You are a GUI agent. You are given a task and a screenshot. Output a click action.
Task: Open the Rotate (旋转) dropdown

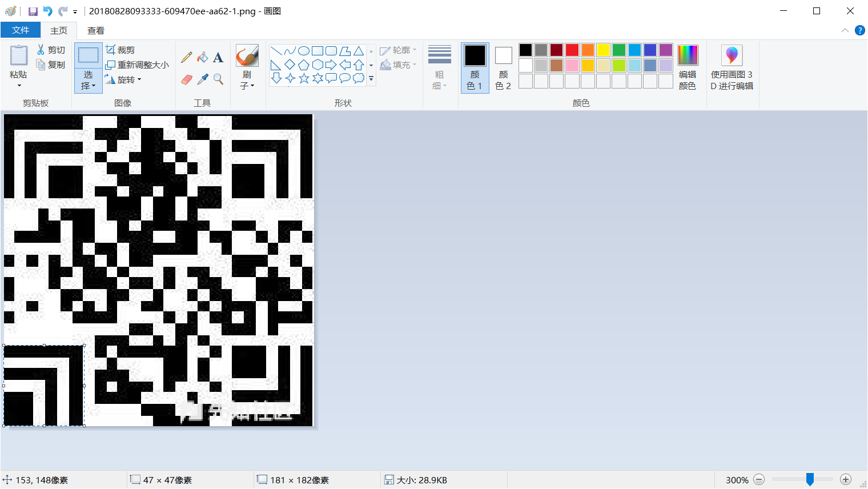(x=123, y=79)
